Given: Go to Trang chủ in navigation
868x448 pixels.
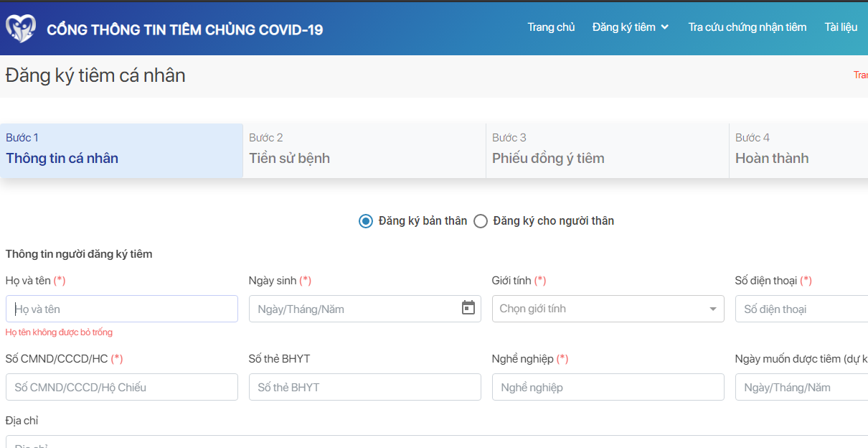Looking at the screenshot, I should 551,27.
